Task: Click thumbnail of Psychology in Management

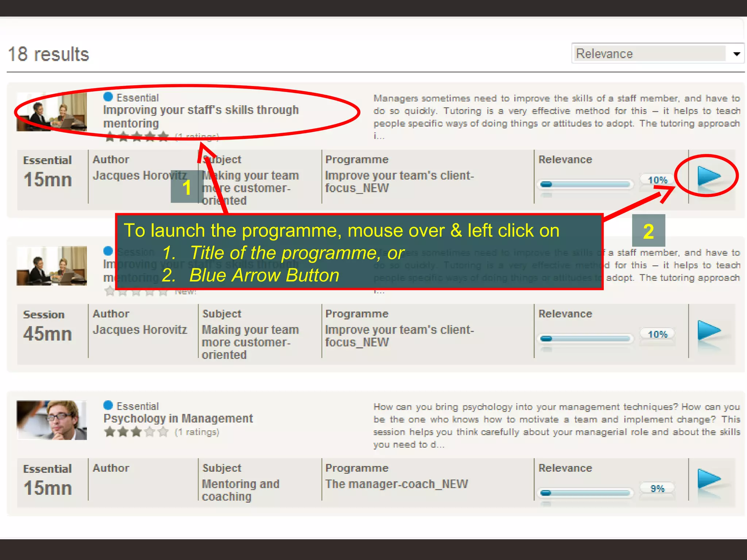Action: click(51, 420)
